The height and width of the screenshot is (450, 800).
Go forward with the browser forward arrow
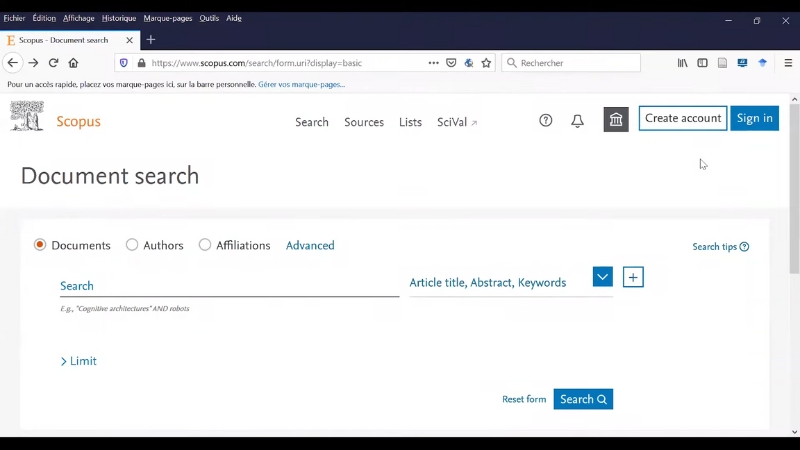[33, 63]
